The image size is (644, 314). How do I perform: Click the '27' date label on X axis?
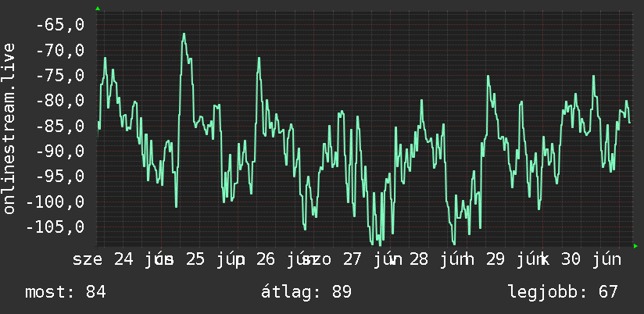pos(351,260)
